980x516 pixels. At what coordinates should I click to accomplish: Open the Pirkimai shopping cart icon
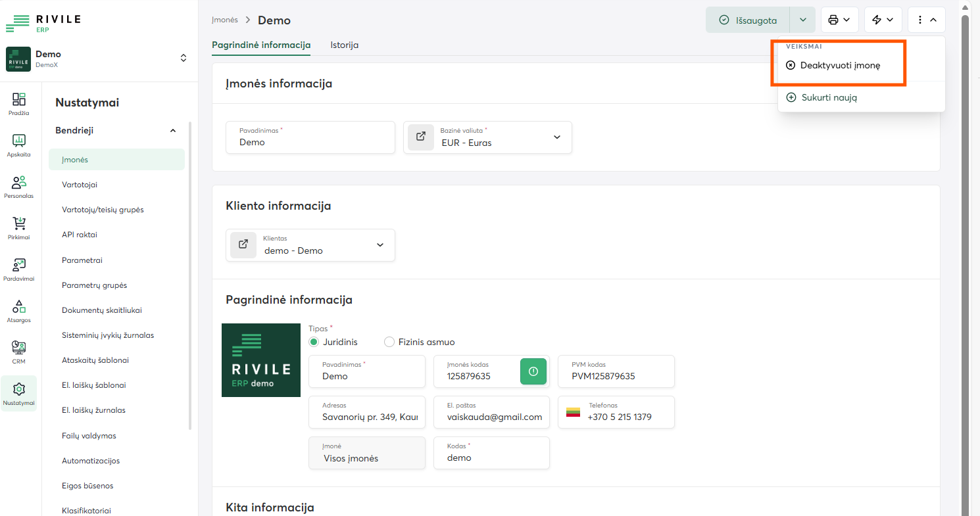point(19,225)
